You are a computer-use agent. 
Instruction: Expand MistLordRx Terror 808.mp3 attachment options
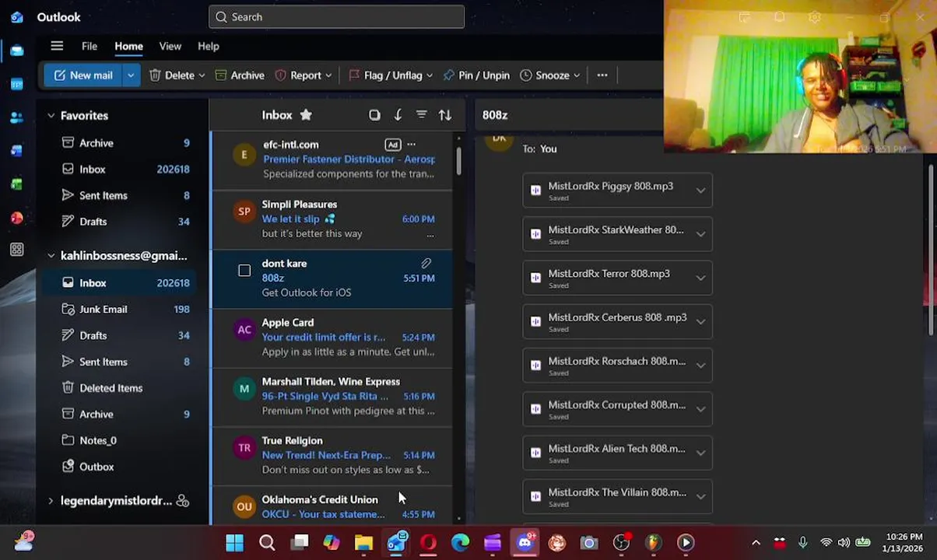coord(700,278)
